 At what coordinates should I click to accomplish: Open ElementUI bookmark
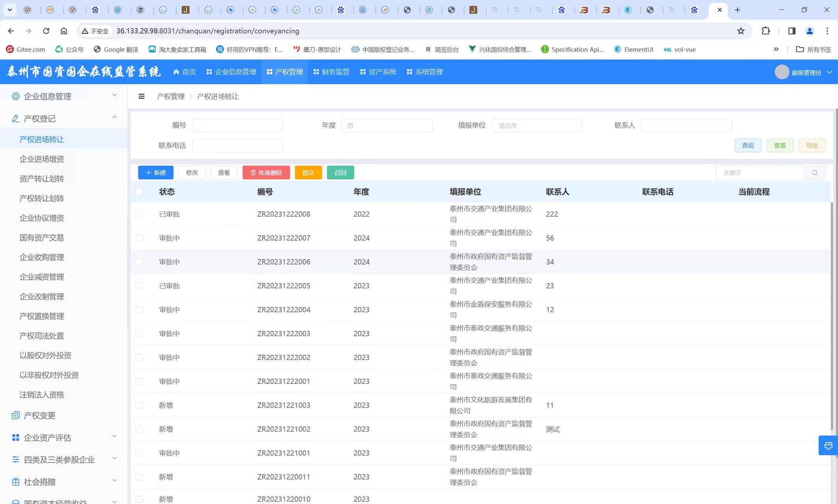click(634, 49)
